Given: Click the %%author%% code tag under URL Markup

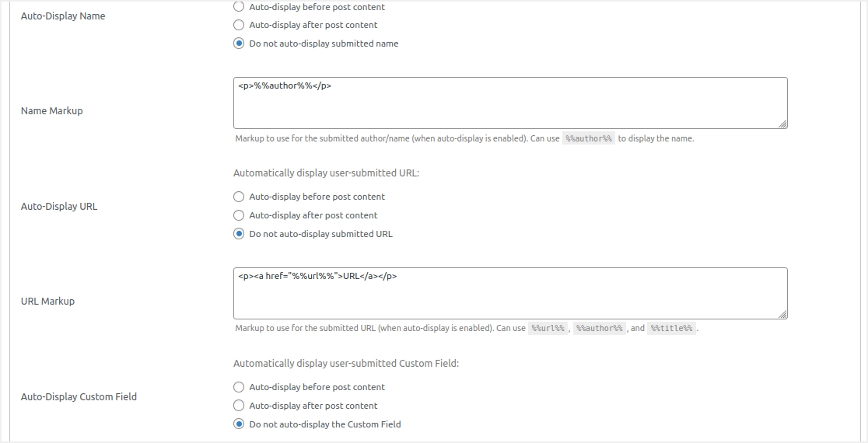Looking at the screenshot, I should point(599,329).
